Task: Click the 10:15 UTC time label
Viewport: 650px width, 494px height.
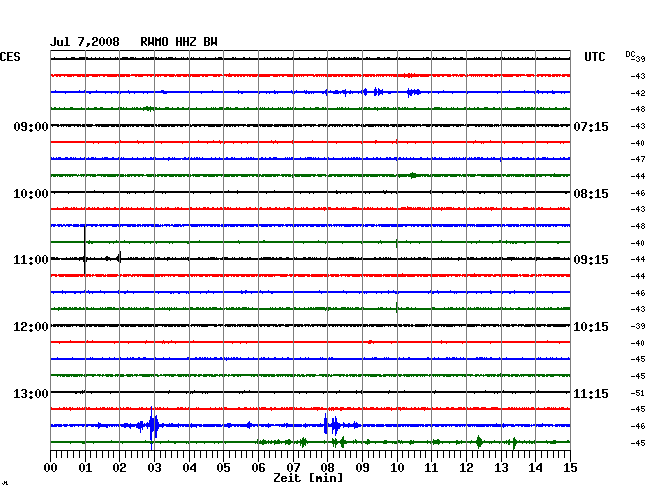Action: pyautogui.click(x=591, y=327)
